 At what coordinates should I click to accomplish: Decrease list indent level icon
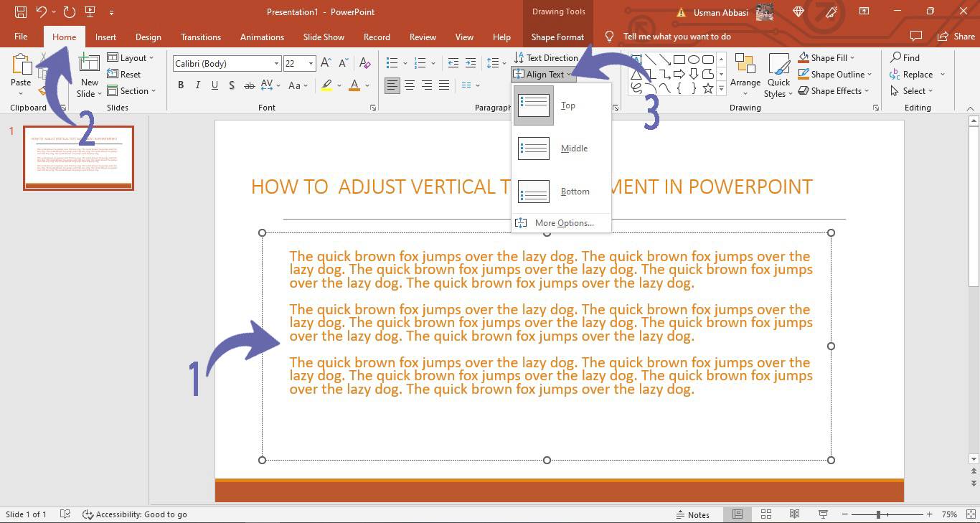point(453,63)
